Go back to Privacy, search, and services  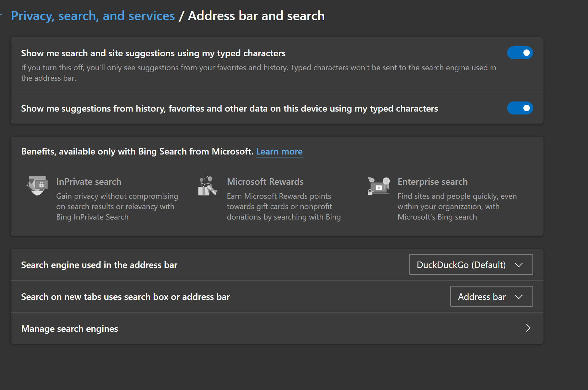coord(93,16)
